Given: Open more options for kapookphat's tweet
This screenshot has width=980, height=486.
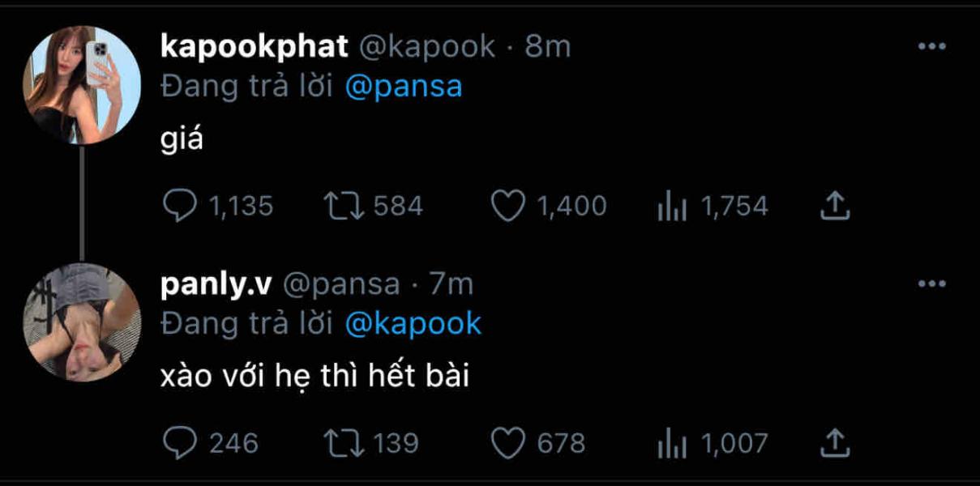Looking at the screenshot, I should (931, 47).
